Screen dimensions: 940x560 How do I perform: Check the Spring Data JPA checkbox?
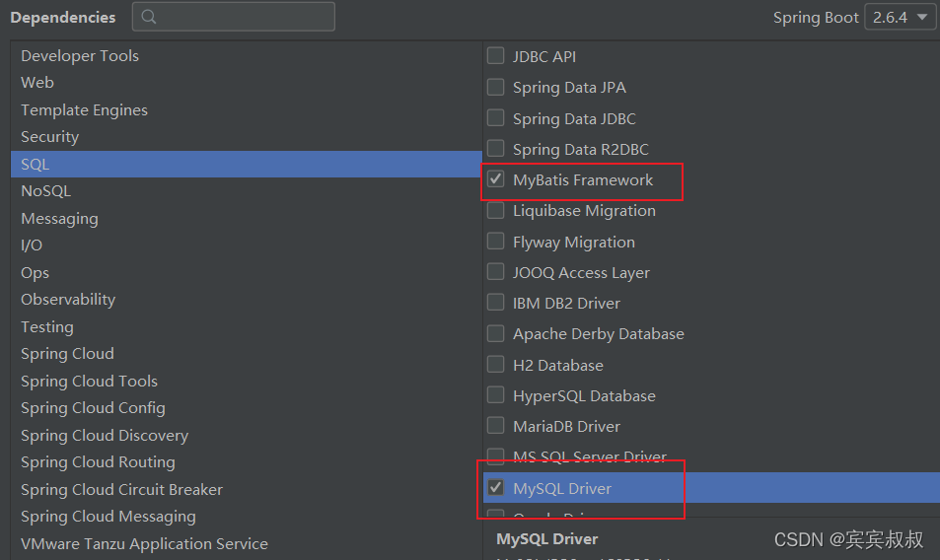(496, 87)
